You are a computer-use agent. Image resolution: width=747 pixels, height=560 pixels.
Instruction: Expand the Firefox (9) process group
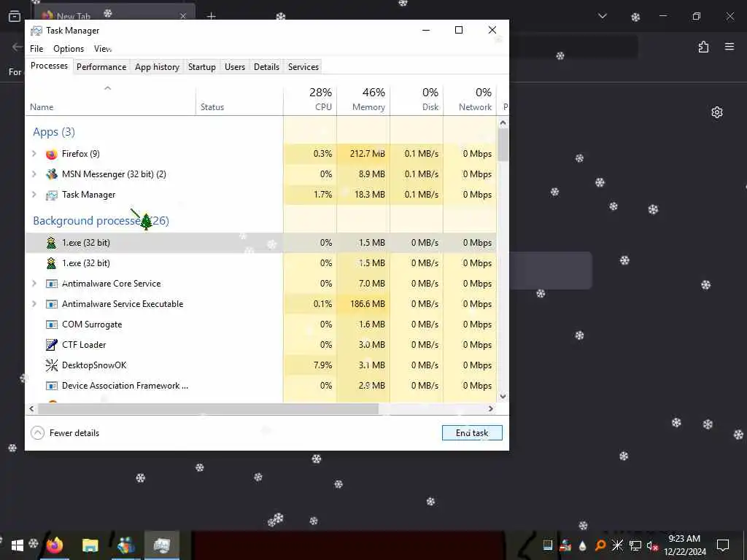pyautogui.click(x=34, y=154)
